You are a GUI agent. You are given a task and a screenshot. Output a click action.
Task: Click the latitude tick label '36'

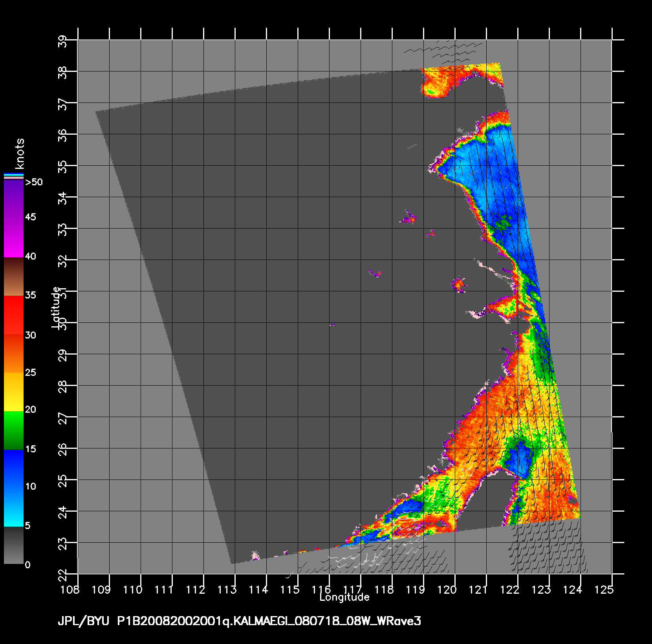click(x=62, y=135)
